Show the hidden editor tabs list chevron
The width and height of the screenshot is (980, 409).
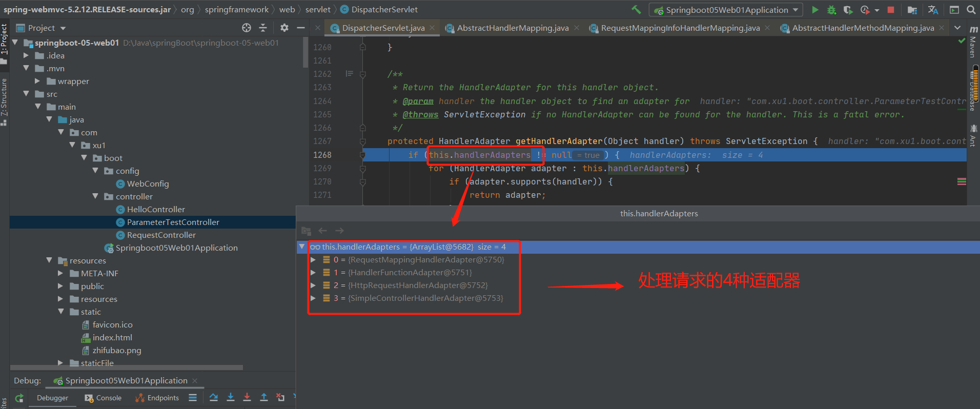click(957, 28)
